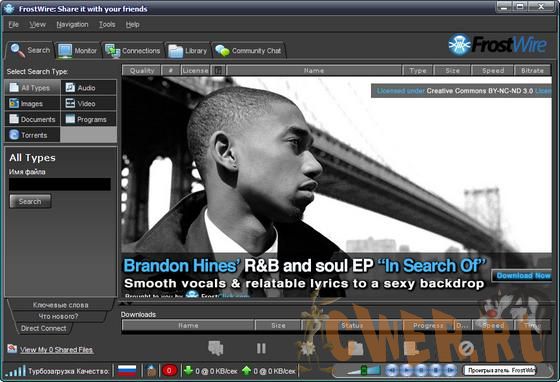This screenshot has width=560, height=382.
Task: Select Programs search type
Action: tap(89, 119)
